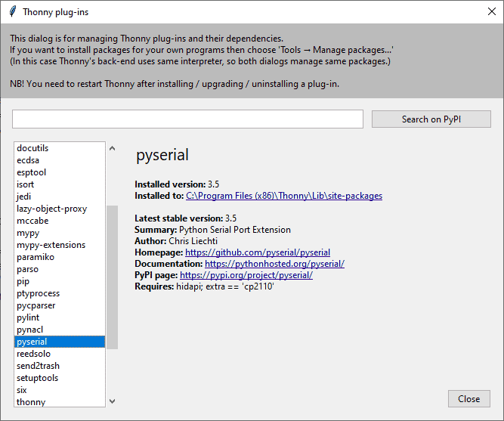Click the scroll down arrow of package list
504x421 pixels.
pyautogui.click(x=112, y=401)
